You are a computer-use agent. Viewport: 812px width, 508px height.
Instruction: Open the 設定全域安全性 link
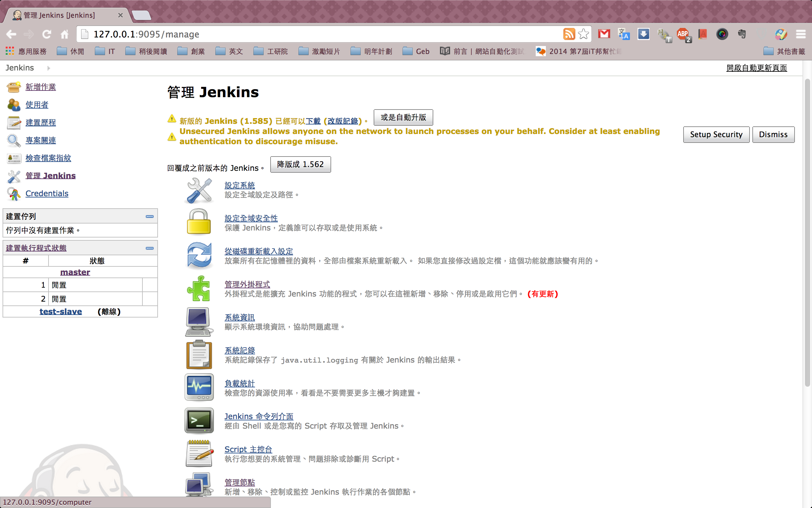[251, 218]
